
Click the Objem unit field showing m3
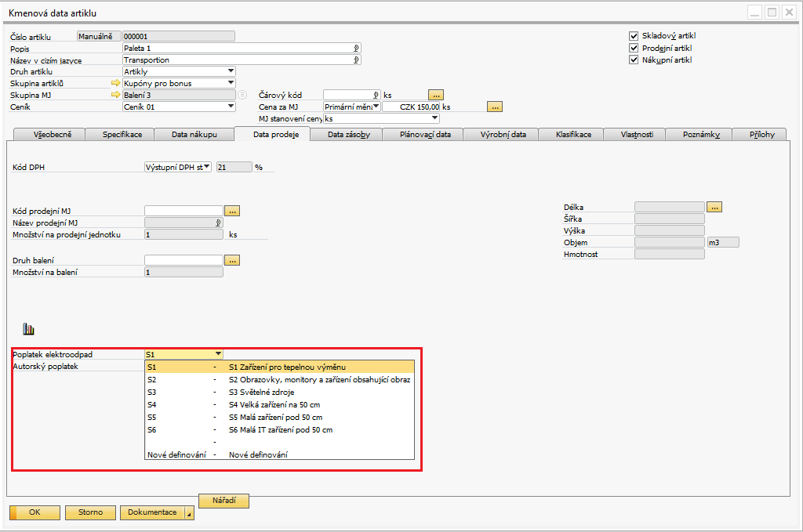point(723,242)
